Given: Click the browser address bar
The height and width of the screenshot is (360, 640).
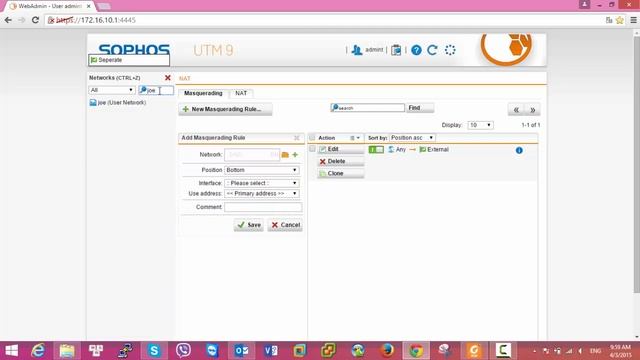Looking at the screenshot, I should [322, 20].
